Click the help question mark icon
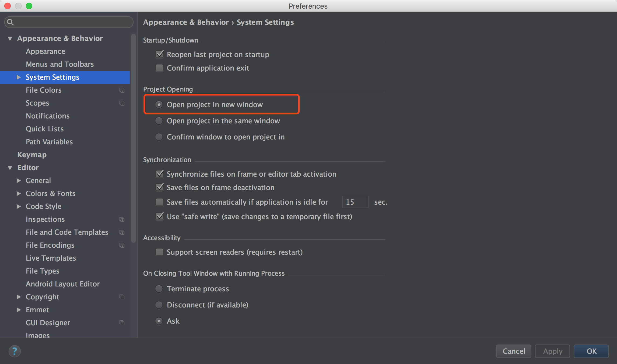 click(15, 351)
